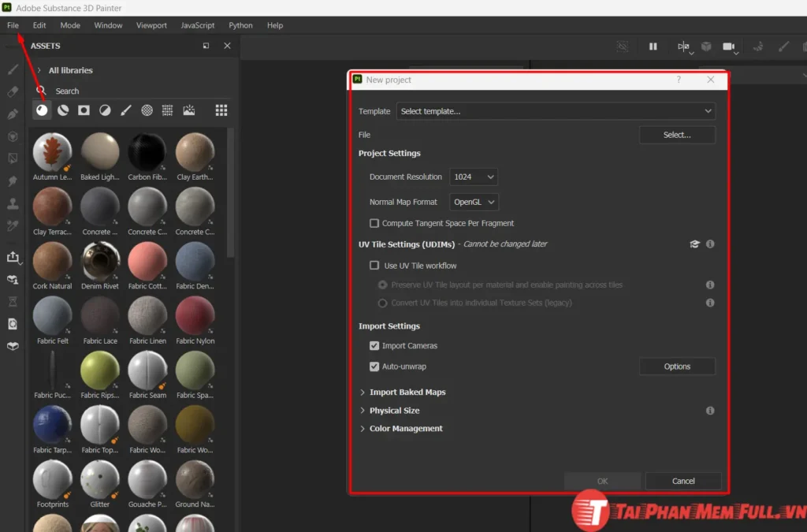Viewport: 807px width, 532px height.
Task: Uncheck the Auto-unwrap setting
Action: tap(374, 366)
